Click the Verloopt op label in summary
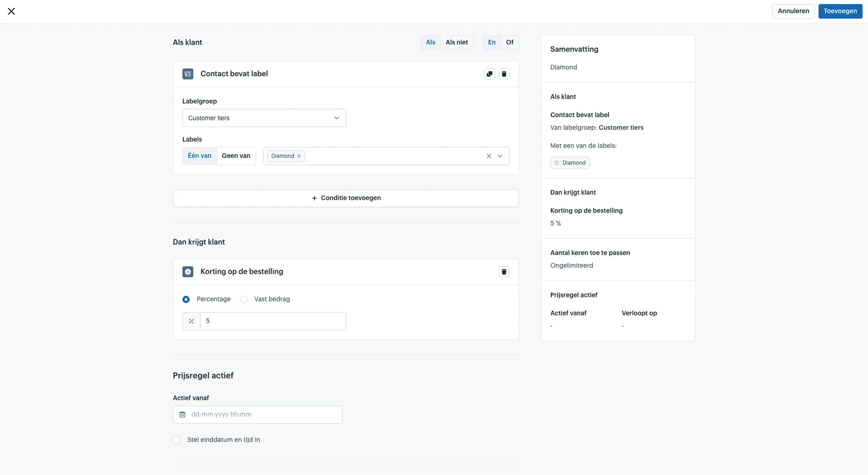Image resolution: width=868 pixels, height=475 pixels. click(639, 313)
